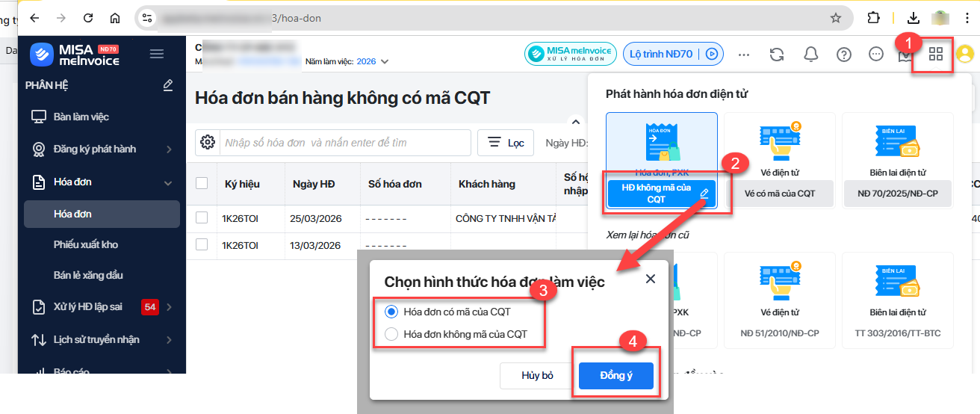
Task: Toggle the sidebar hamburger menu icon
Action: click(x=157, y=54)
